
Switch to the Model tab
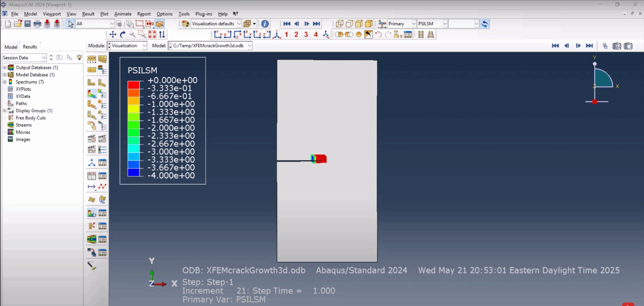click(x=10, y=47)
